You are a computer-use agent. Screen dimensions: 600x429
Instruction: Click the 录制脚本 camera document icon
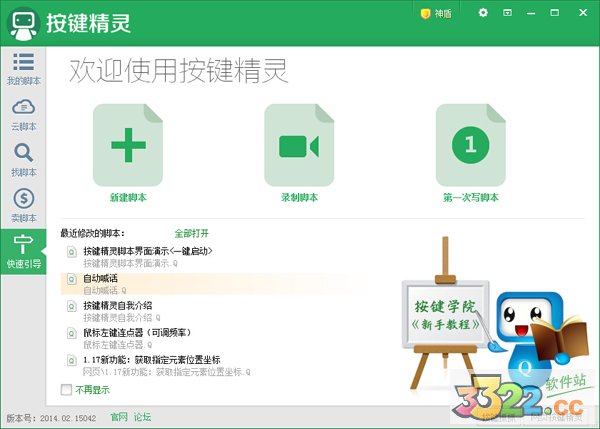(299, 145)
